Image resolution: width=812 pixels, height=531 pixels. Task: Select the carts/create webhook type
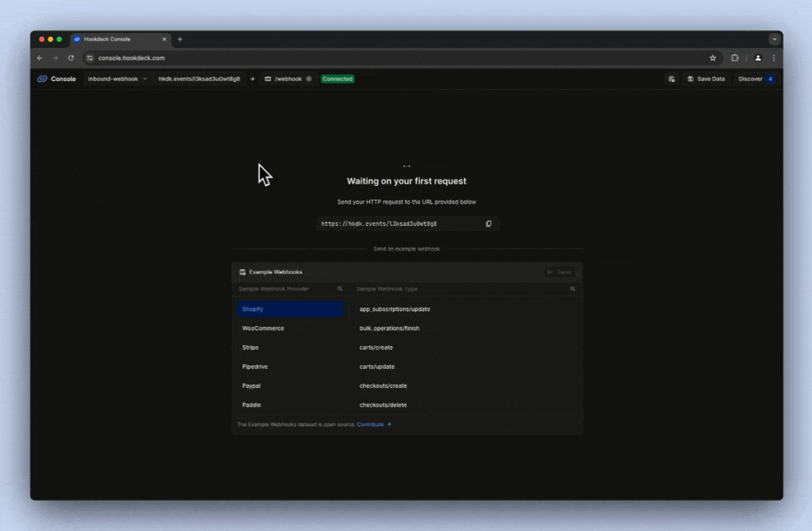pyautogui.click(x=376, y=347)
